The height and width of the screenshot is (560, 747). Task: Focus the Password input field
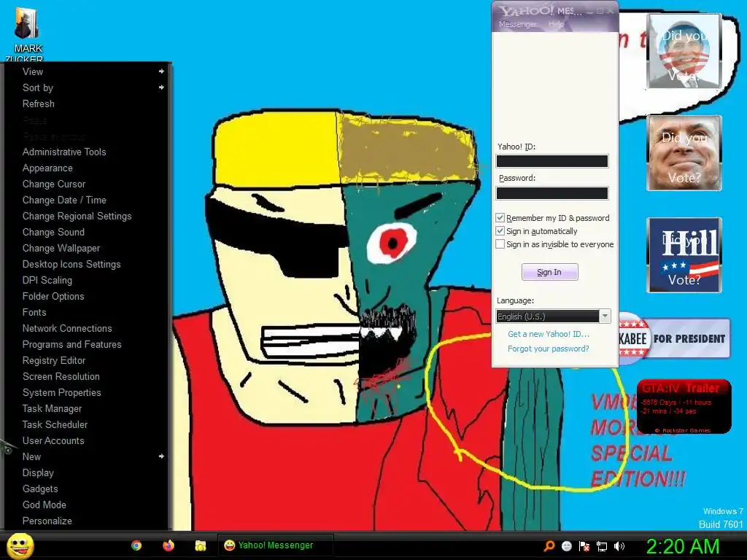click(x=552, y=192)
